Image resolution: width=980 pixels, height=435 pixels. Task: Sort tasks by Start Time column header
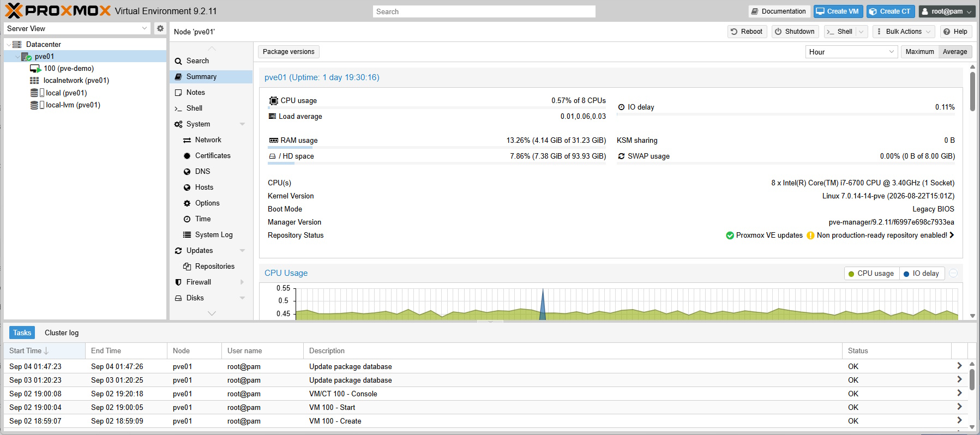[45, 351]
